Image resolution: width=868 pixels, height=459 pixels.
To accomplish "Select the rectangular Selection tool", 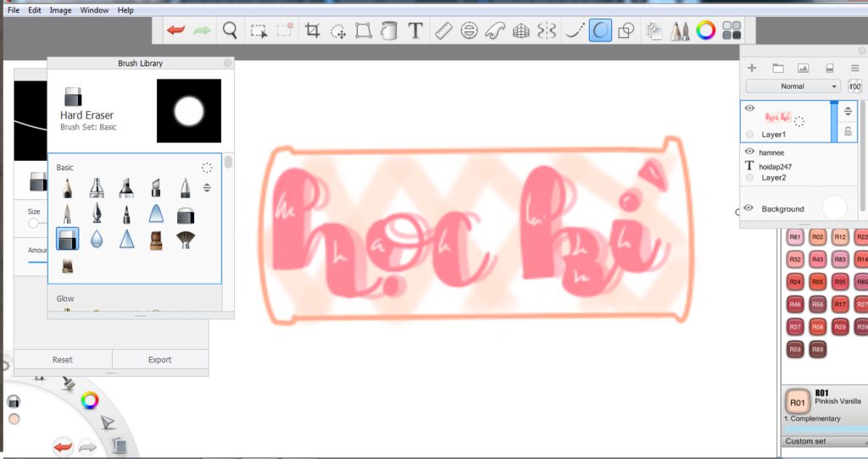I will click(259, 30).
